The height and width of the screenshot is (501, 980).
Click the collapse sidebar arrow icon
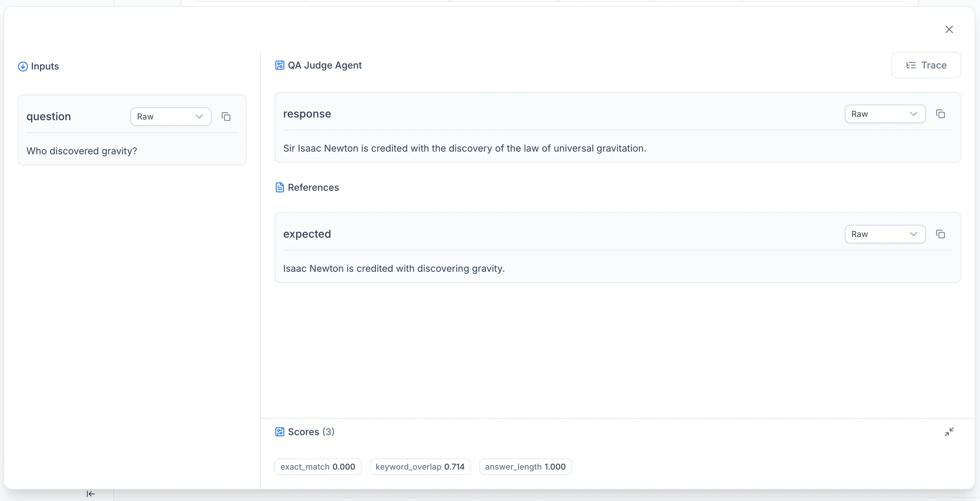pos(91,494)
